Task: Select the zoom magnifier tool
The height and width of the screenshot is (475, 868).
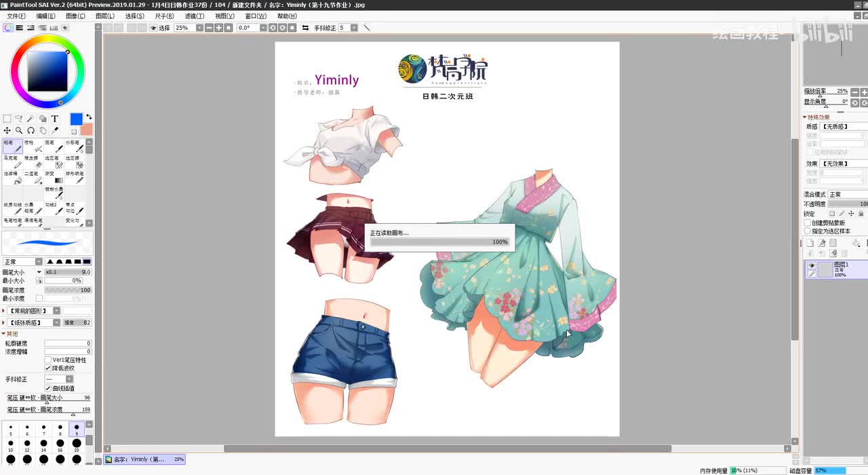Action: (x=19, y=130)
